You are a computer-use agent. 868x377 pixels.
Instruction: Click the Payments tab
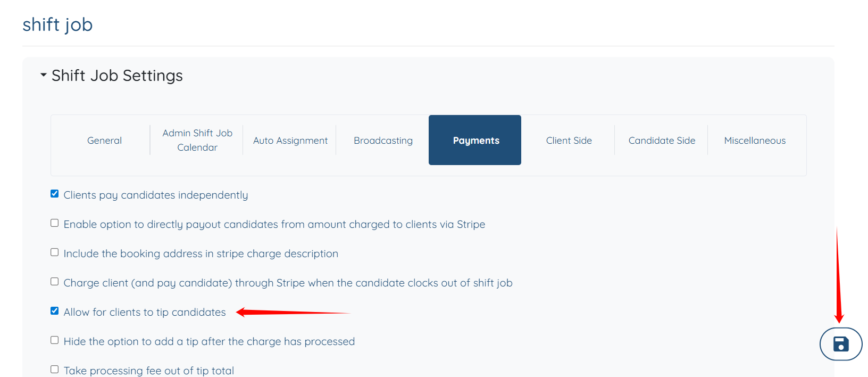tap(475, 141)
